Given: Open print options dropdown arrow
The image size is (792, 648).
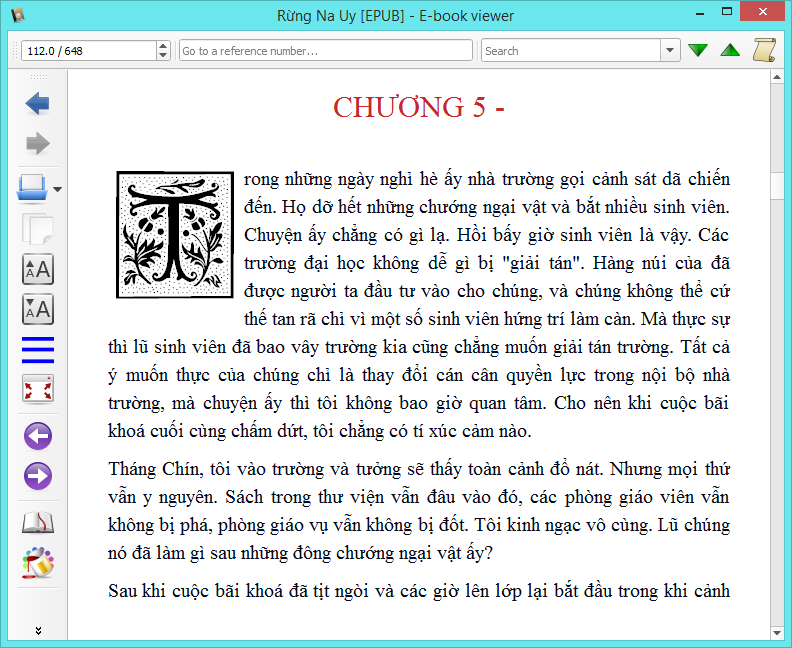Looking at the screenshot, I should 58,189.
